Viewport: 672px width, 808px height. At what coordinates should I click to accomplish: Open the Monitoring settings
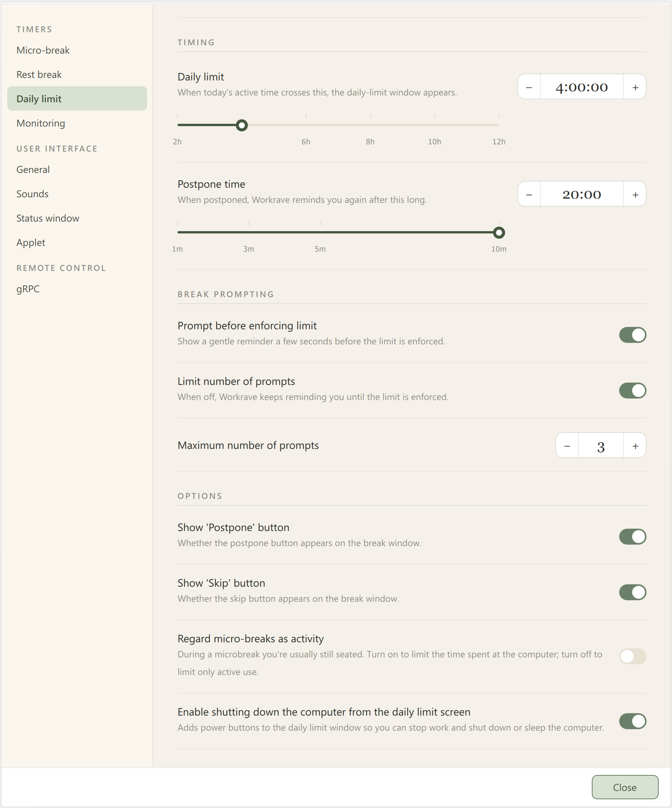pos(77,123)
